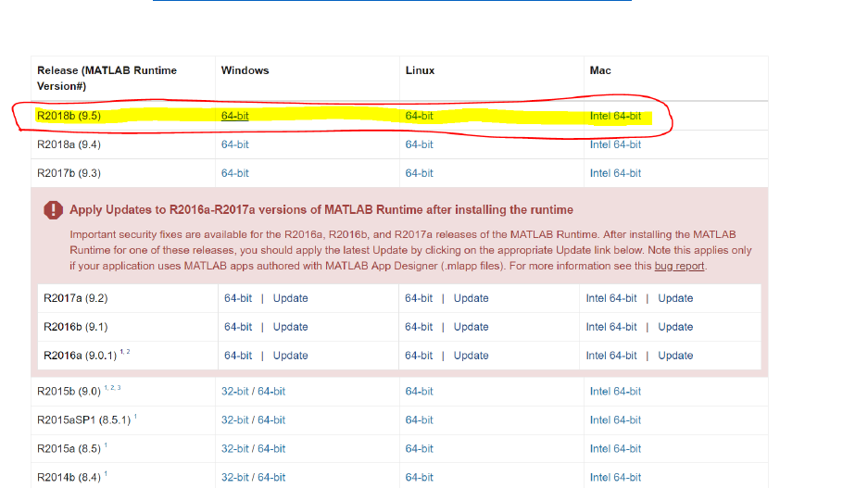Open the bug report link
The width and height of the screenshot is (868, 488).
click(x=679, y=266)
